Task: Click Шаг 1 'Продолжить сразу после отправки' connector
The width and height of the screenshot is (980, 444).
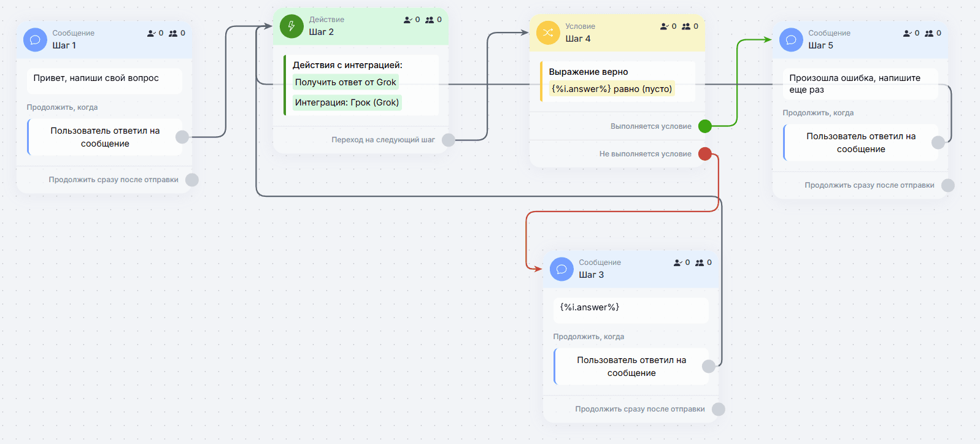Action: click(x=192, y=180)
